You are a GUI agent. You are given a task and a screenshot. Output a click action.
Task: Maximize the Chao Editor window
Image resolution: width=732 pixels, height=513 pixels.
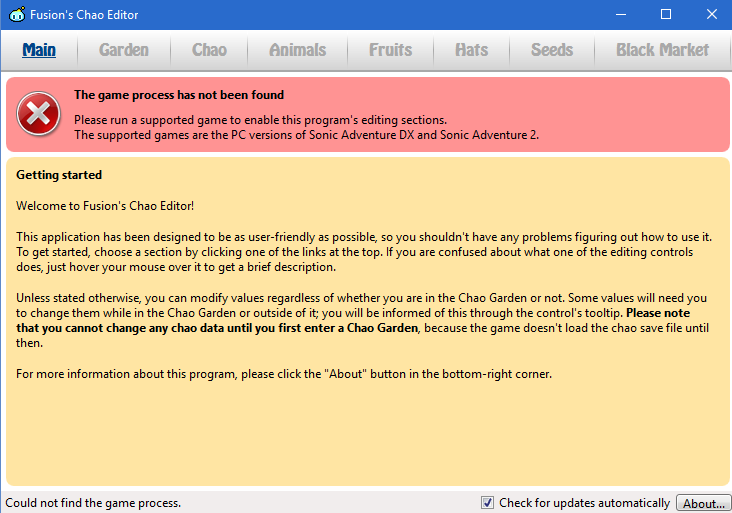666,15
